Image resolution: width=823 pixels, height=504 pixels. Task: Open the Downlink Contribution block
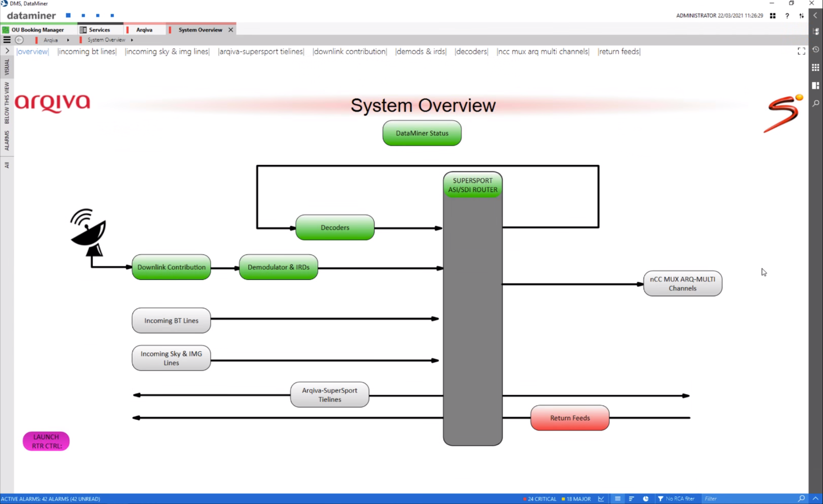(x=172, y=267)
